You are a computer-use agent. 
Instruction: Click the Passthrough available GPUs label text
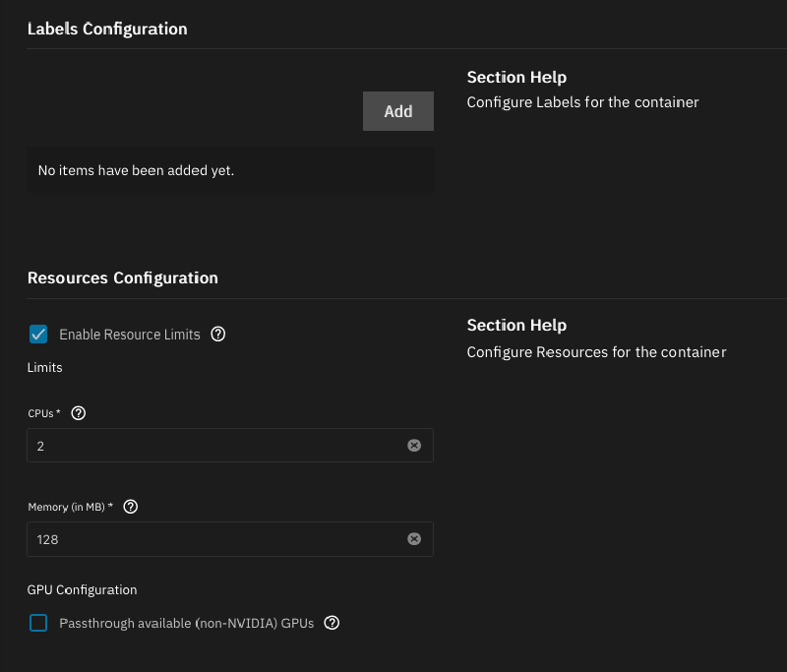pos(186,623)
